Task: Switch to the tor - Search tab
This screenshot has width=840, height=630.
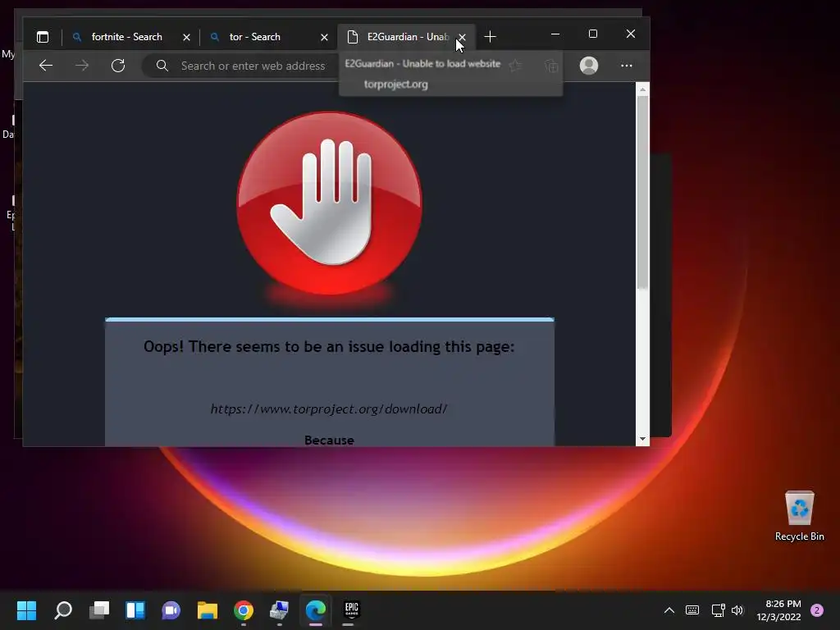Action: pos(254,37)
